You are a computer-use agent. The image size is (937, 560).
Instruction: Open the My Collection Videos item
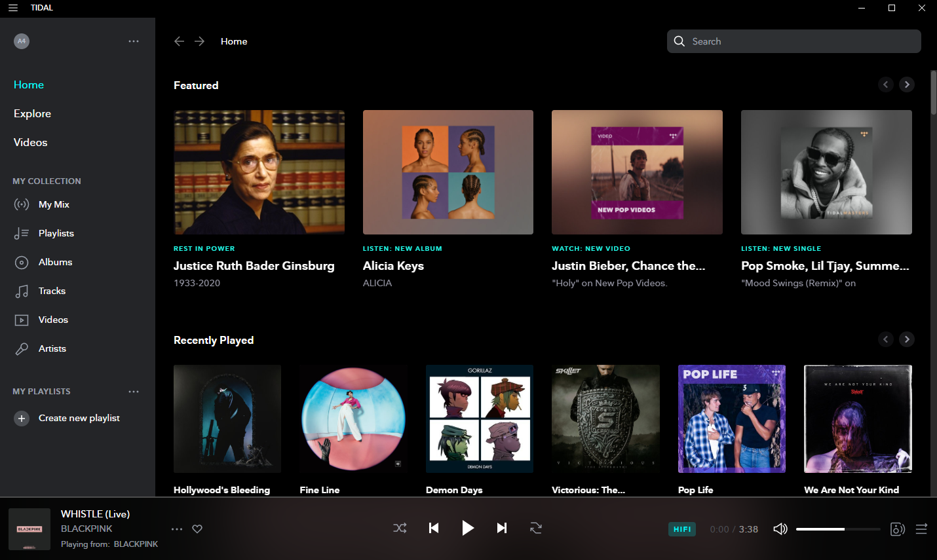53,320
